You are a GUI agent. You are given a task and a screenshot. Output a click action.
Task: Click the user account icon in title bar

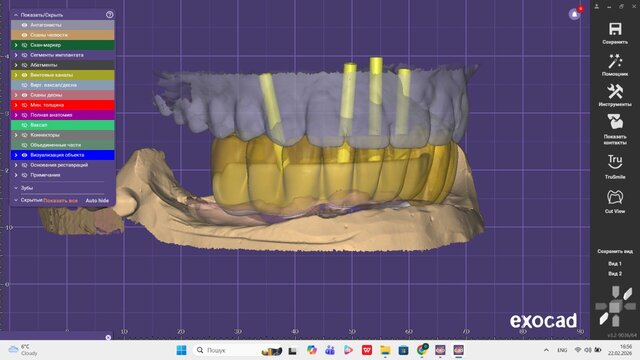[x=597, y=7]
